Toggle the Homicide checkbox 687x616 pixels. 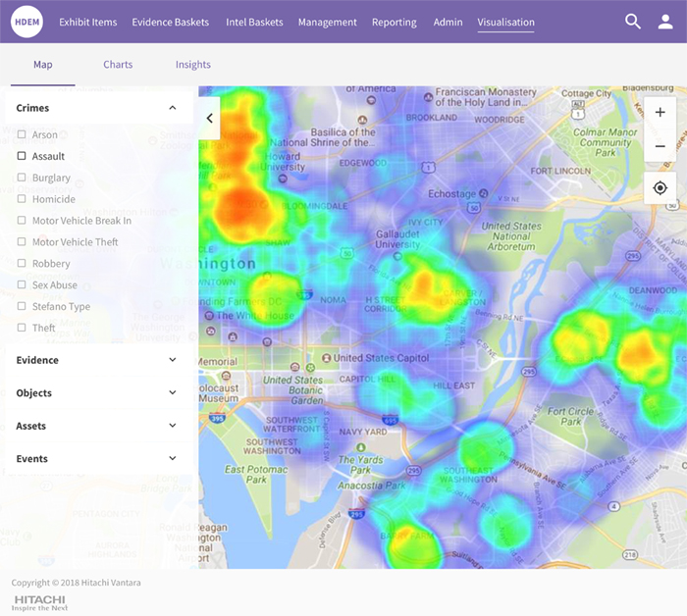tap(22, 199)
